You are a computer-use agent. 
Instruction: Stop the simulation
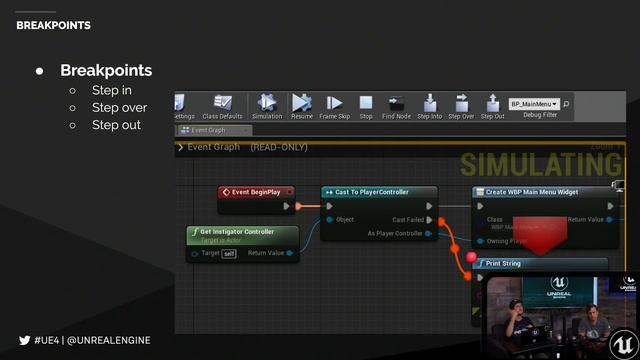click(x=366, y=107)
